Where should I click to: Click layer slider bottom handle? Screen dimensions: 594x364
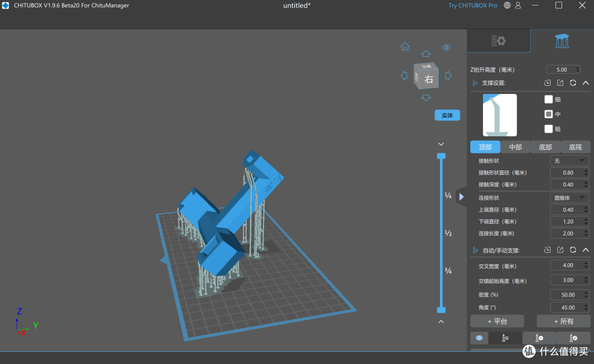pos(441,310)
